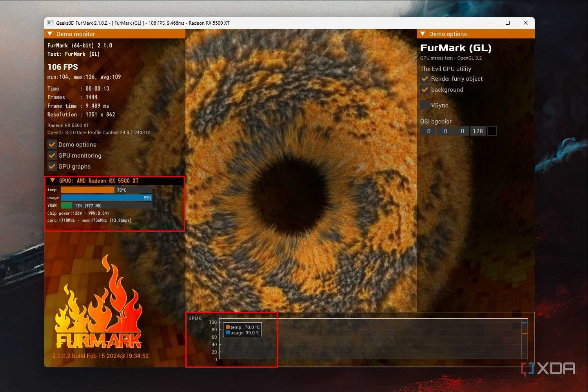Collapse the Demo monitor panel triangle
588x392 pixels.
click(50, 34)
